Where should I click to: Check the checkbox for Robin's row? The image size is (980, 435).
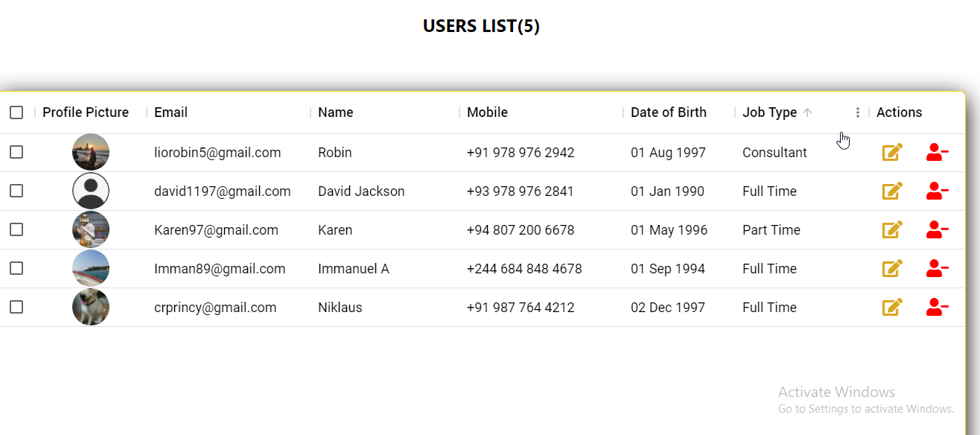16,152
